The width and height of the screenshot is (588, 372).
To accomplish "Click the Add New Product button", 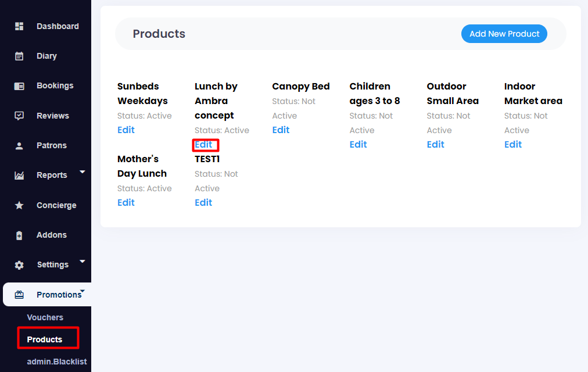I will click(x=504, y=34).
